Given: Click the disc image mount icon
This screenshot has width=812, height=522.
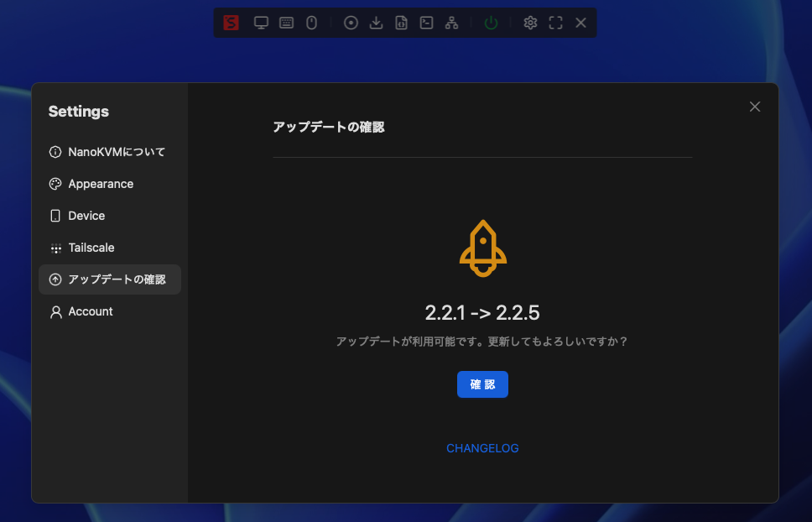Looking at the screenshot, I should (351, 23).
